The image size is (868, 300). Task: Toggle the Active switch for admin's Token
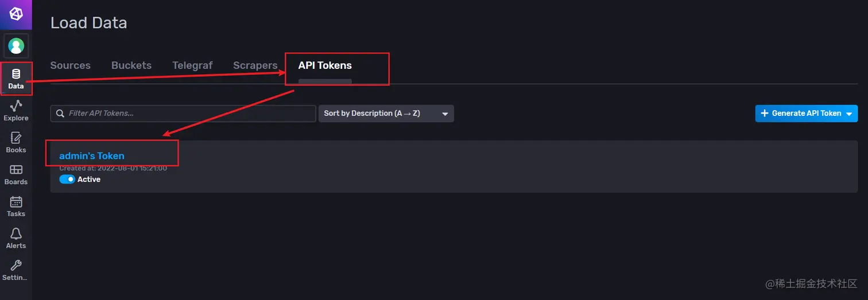click(67, 180)
